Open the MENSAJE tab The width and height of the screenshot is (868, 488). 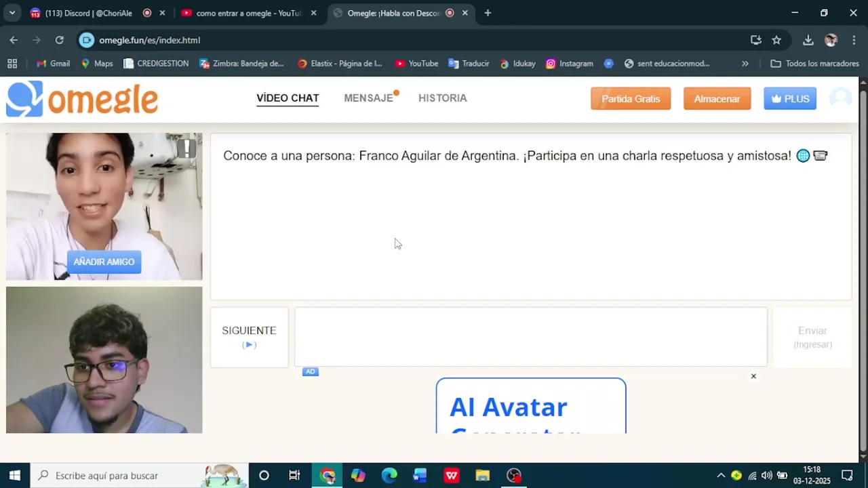(368, 98)
